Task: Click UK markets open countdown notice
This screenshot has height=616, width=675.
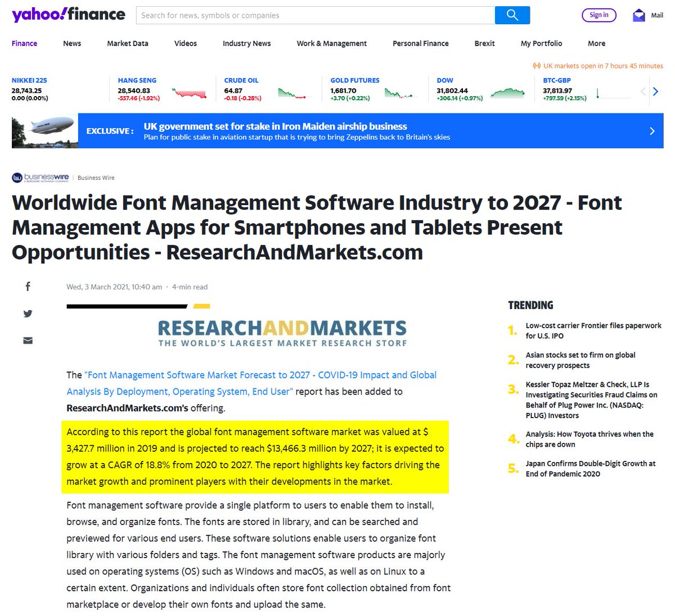Action: [x=598, y=66]
